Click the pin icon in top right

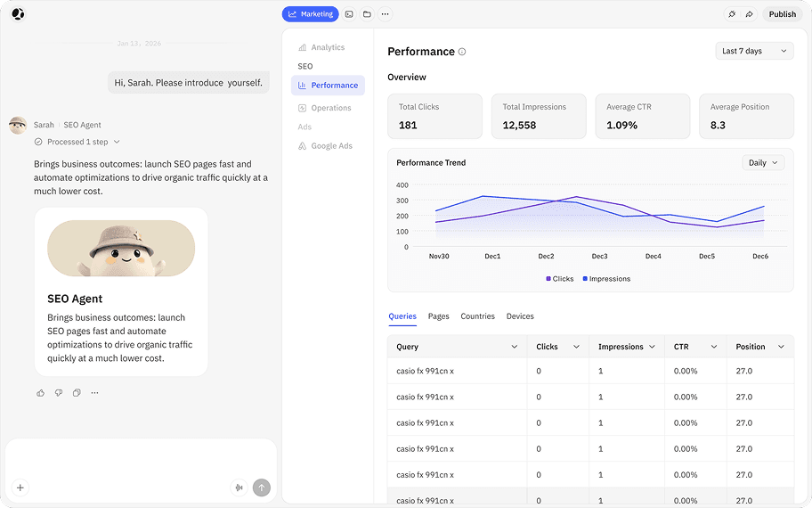(x=732, y=14)
